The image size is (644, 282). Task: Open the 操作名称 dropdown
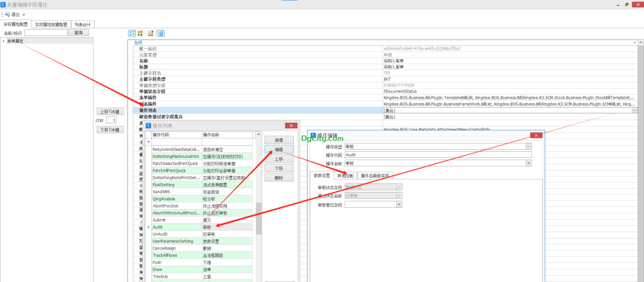tap(528, 162)
